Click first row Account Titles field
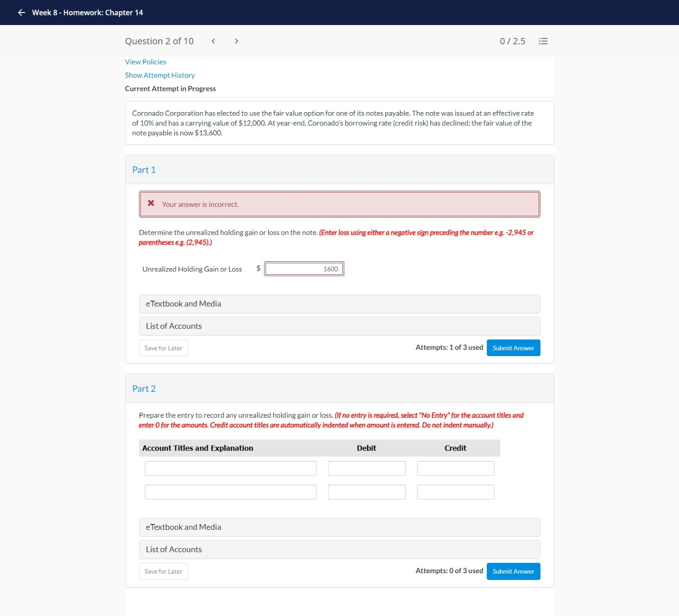This screenshot has width=679, height=616. [231, 468]
